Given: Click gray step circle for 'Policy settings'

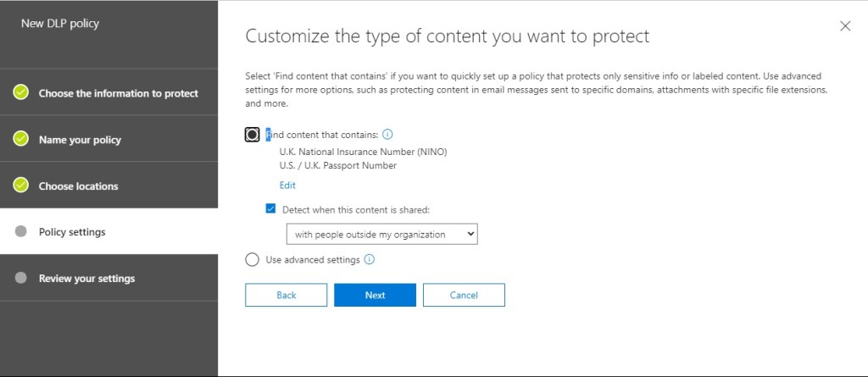Looking at the screenshot, I should click(x=21, y=232).
